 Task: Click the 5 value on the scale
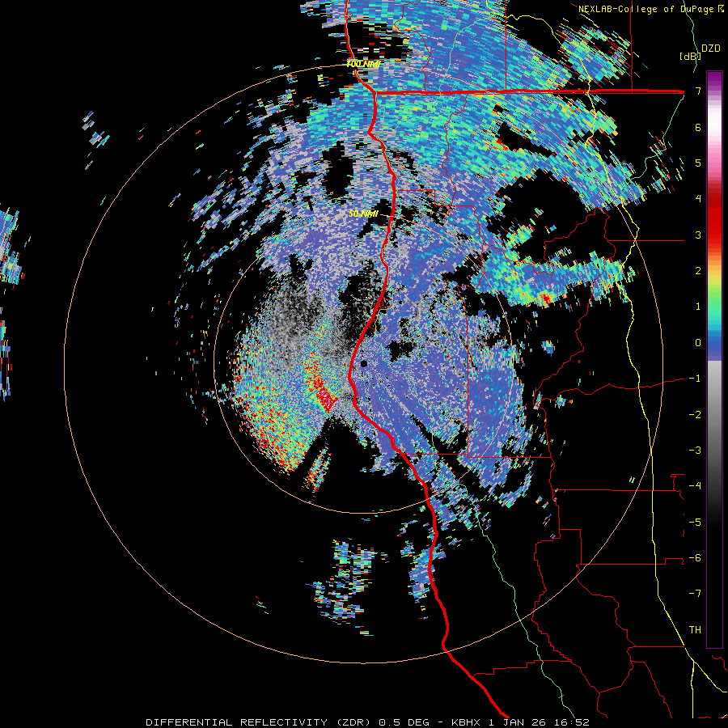[x=698, y=163]
